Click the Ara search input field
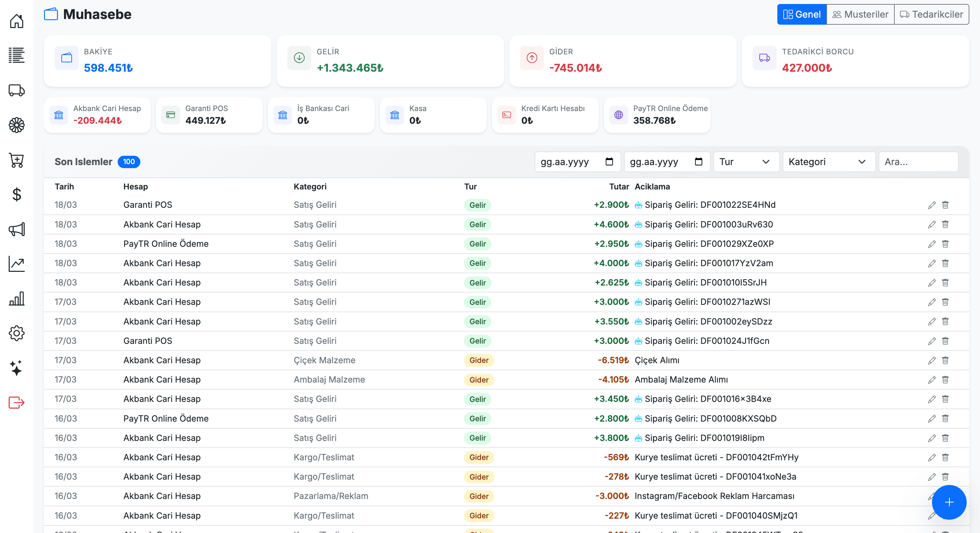The width and height of the screenshot is (980, 533). [x=918, y=162]
